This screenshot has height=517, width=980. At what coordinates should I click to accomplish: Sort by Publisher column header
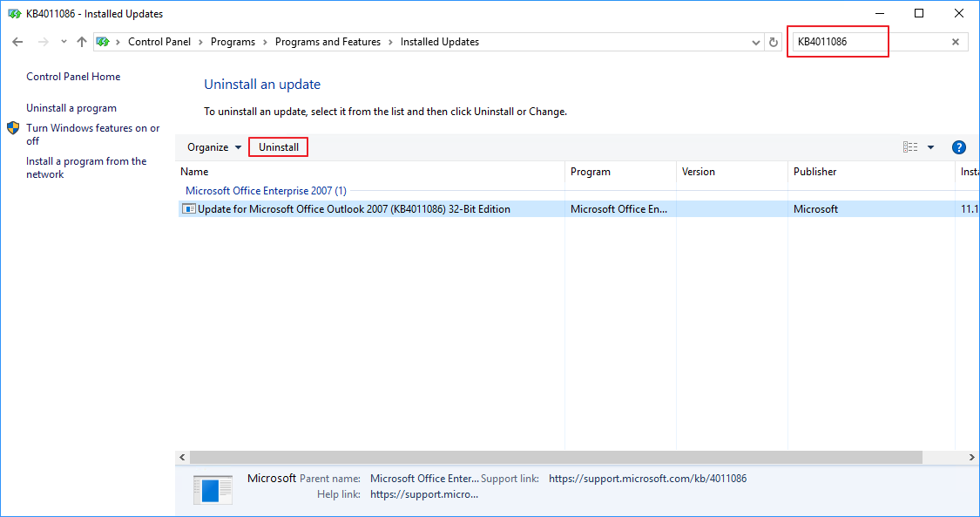point(871,172)
